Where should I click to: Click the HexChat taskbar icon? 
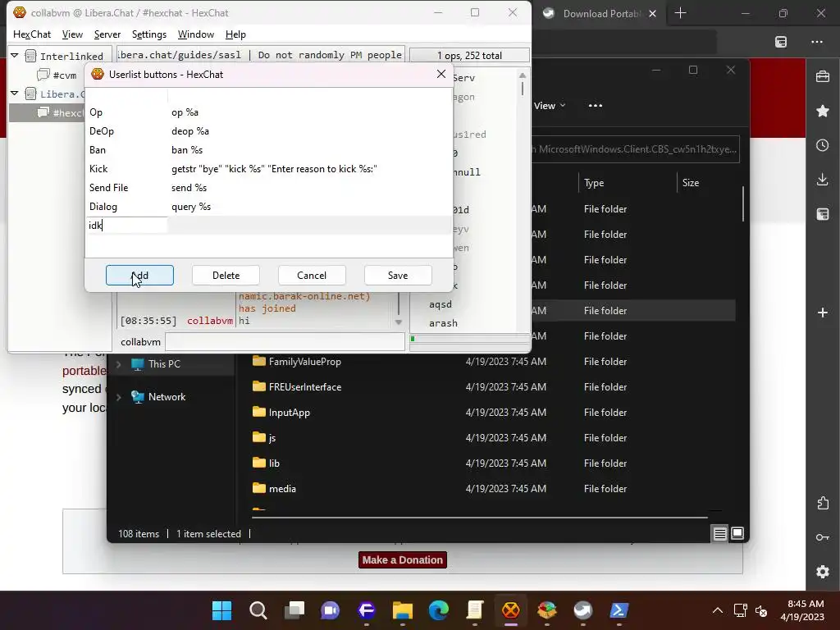click(510, 610)
